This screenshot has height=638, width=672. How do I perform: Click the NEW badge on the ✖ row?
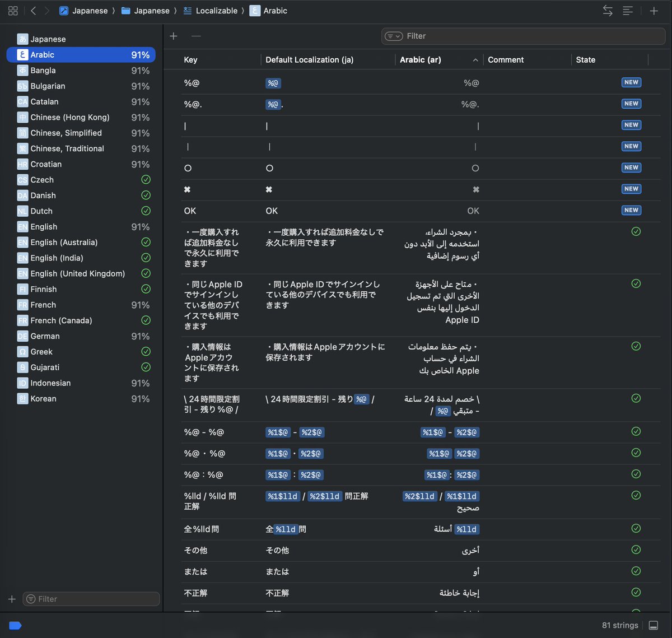click(631, 189)
